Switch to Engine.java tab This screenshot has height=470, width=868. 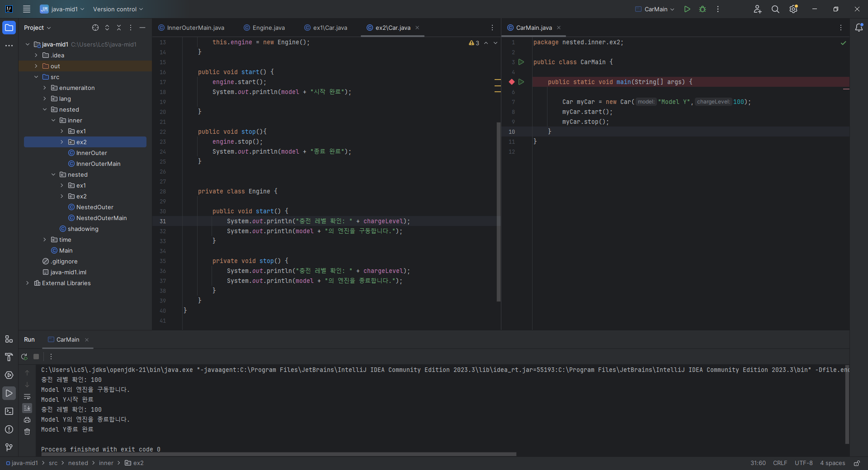pos(264,28)
